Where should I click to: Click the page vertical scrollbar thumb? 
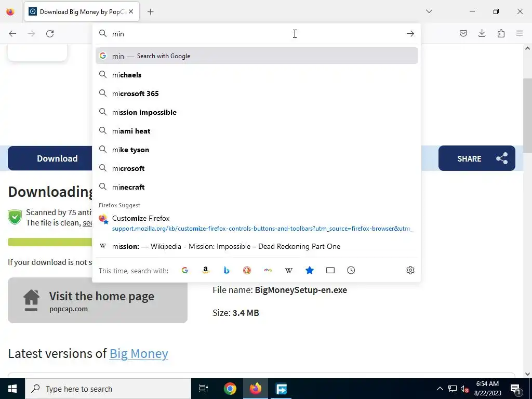point(527,115)
